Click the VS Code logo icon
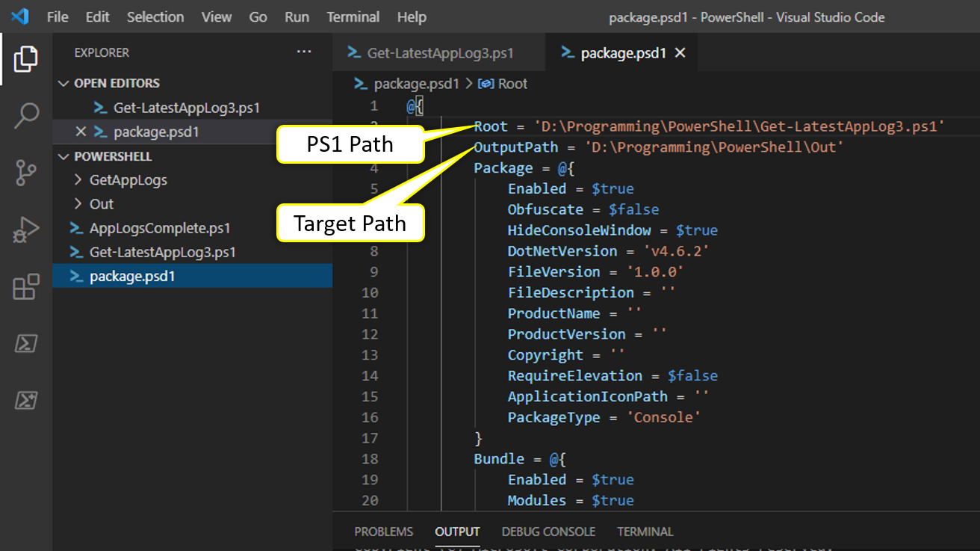The height and width of the screenshot is (551, 980). [x=19, y=16]
